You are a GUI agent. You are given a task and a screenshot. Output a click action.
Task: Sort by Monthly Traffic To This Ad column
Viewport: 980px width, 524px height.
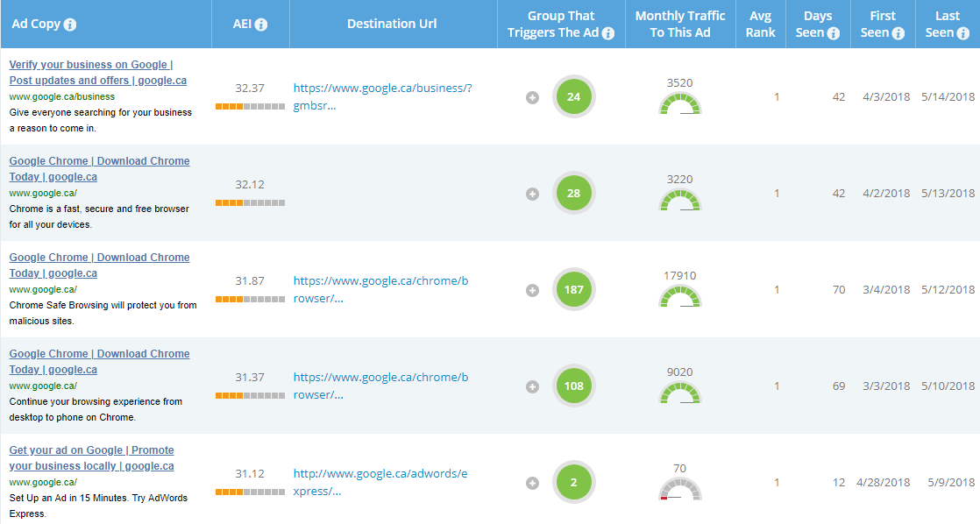coord(679,25)
